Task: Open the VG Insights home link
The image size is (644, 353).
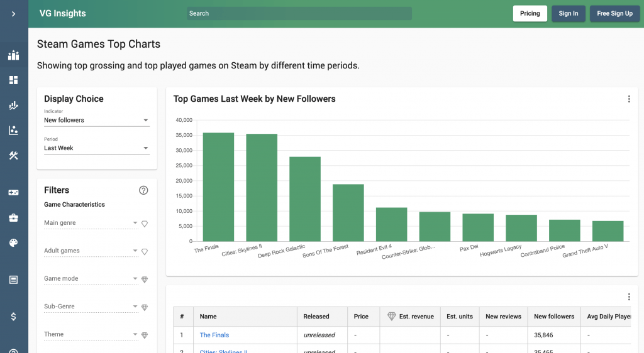Action: (62, 14)
